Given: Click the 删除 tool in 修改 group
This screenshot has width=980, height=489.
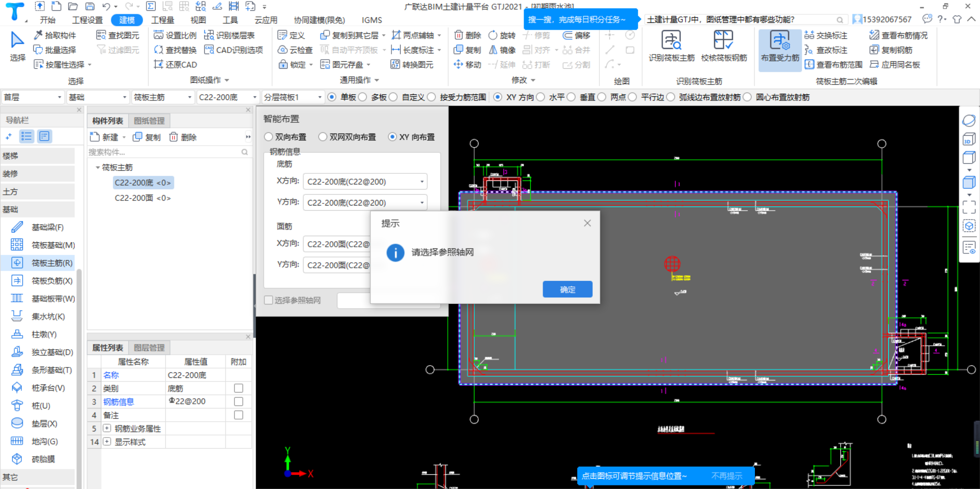Looking at the screenshot, I should 468,35.
